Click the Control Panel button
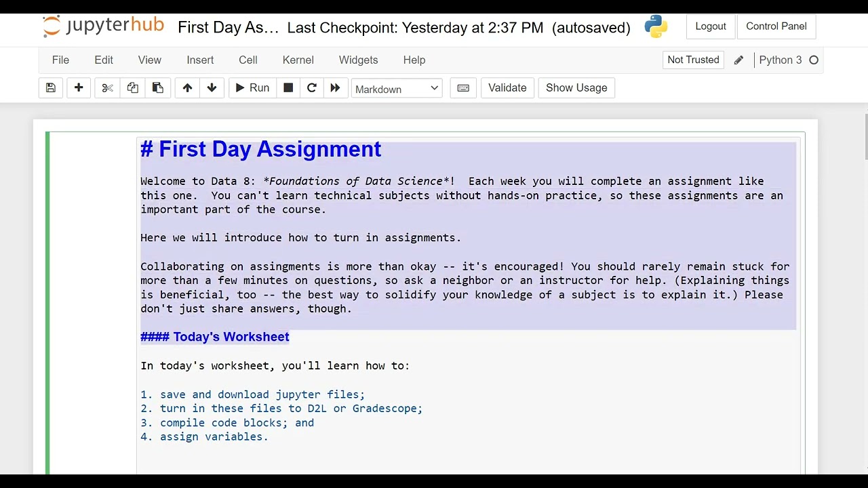 (776, 26)
